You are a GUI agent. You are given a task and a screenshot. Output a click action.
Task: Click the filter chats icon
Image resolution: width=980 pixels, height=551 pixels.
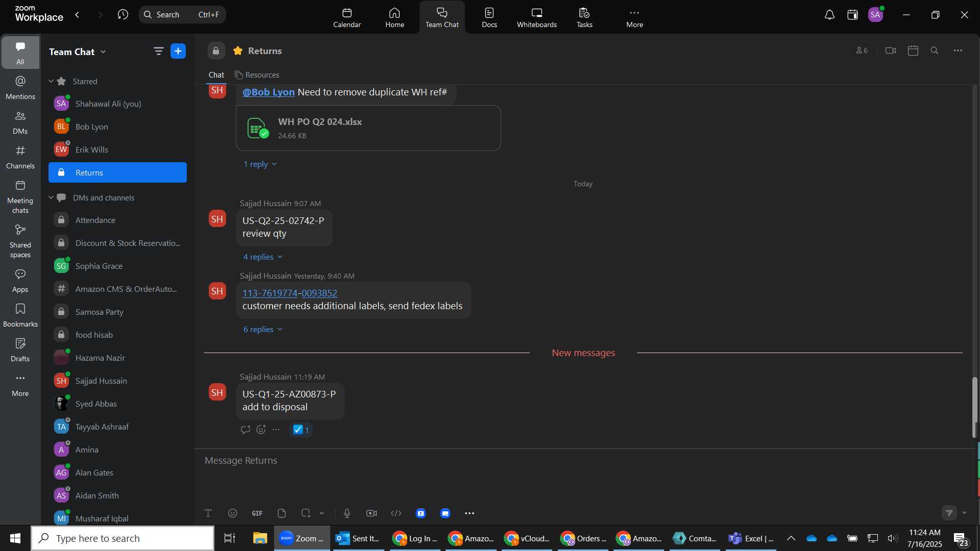click(x=158, y=51)
